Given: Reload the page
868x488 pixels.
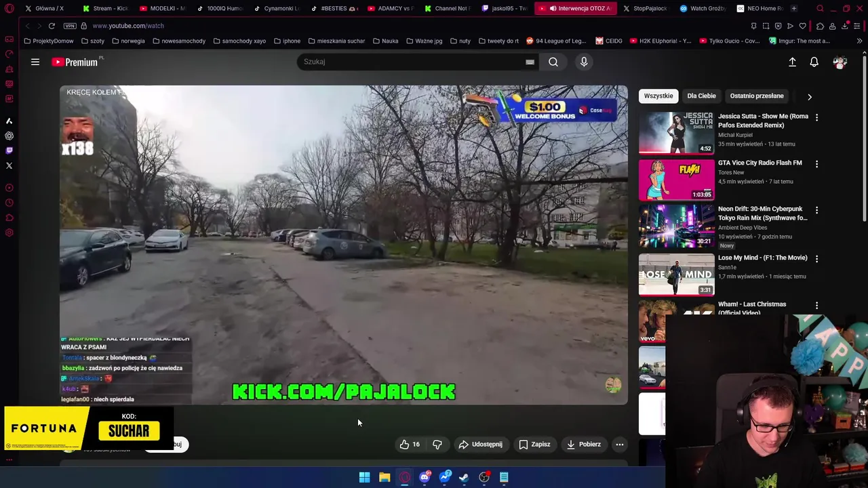Looking at the screenshot, I should (x=52, y=26).
